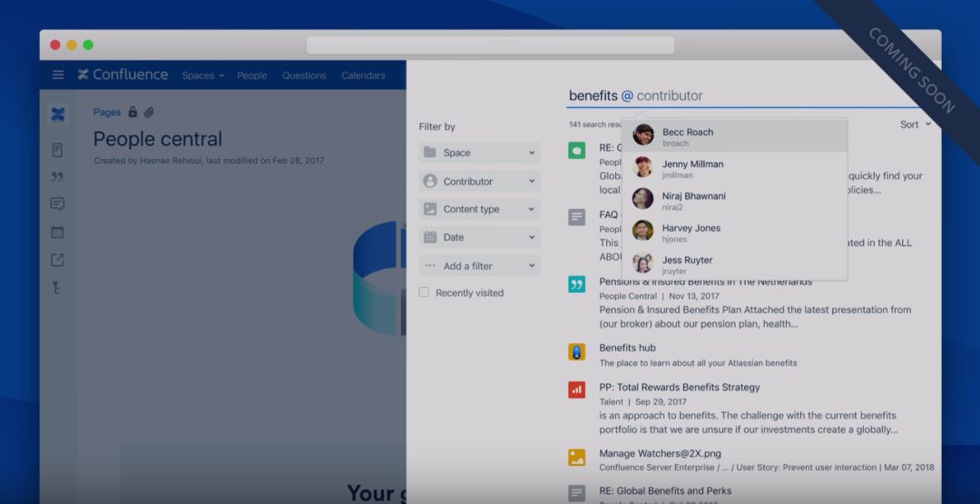Toggle the Recently visited checkbox

(424, 292)
